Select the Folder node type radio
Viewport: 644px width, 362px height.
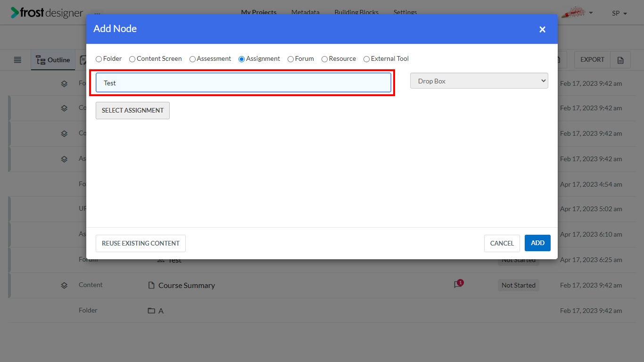click(99, 59)
